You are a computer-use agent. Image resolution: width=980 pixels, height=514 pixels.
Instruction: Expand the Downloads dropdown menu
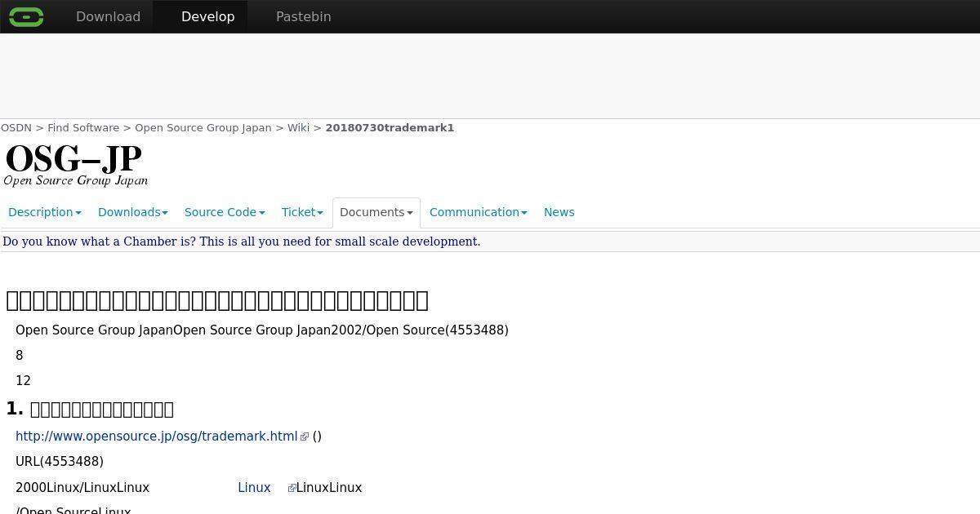point(132,212)
